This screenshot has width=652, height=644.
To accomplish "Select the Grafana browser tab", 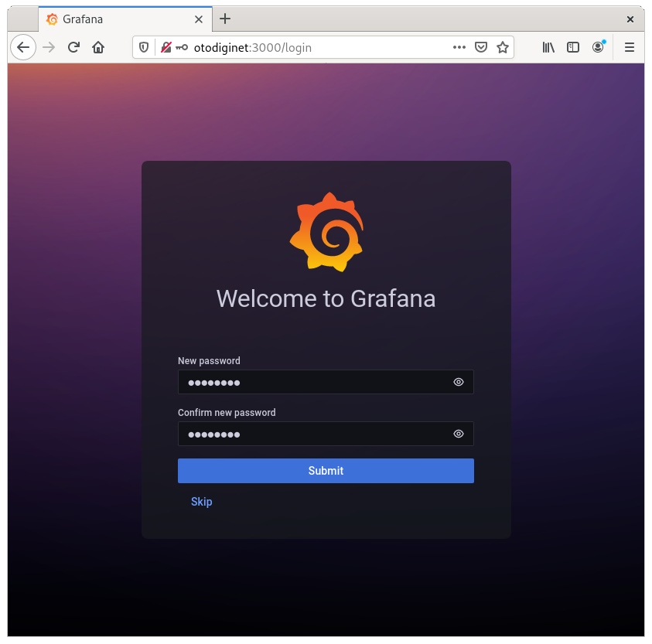I will click(x=125, y=19).
